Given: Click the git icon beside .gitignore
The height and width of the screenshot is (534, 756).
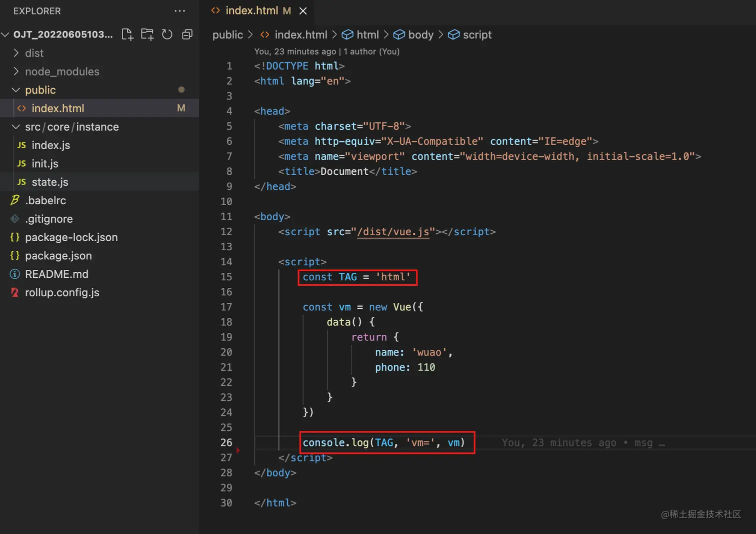Looking at the screenshot, I should click(x=15, y=219).
